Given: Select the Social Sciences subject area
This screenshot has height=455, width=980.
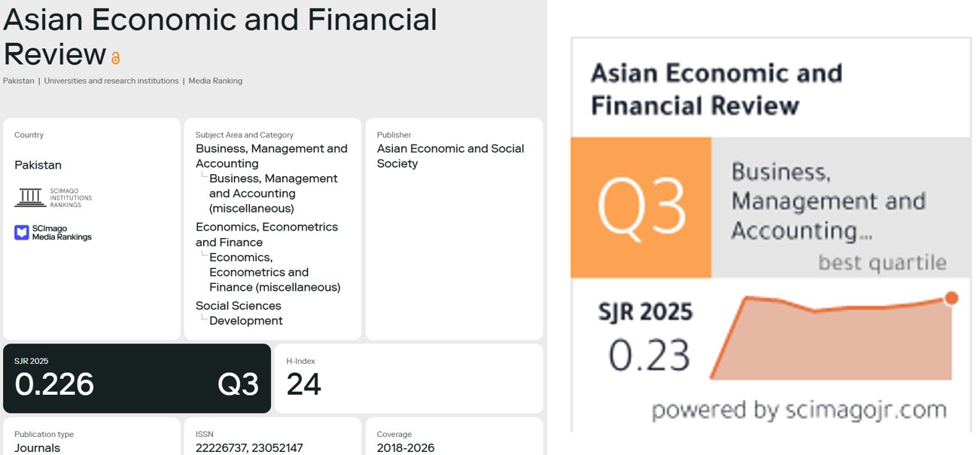Looking at the screenshot, I should click(239, 306).
